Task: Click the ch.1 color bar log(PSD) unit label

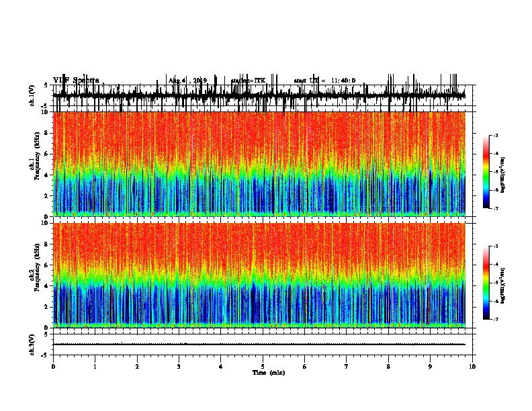Action: tap(503, 175)
